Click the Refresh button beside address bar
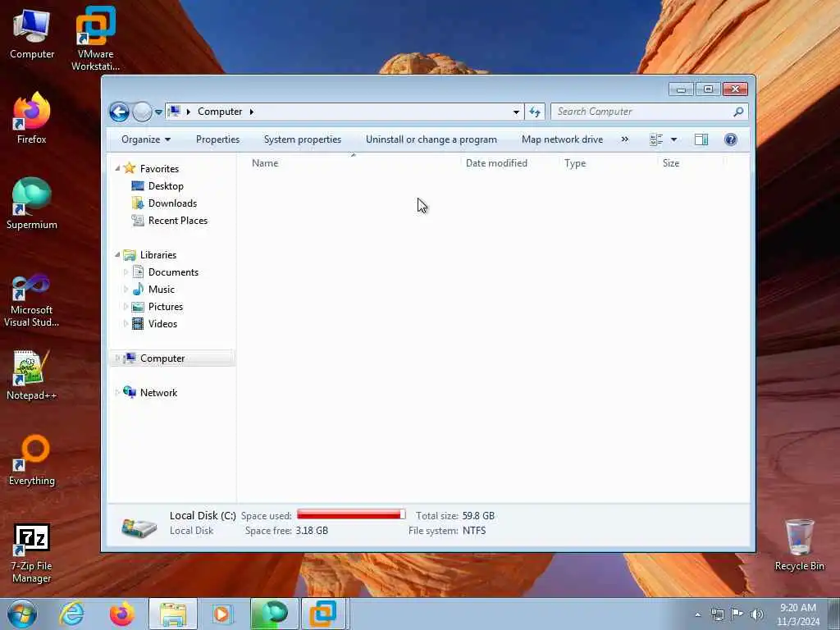This screenshot has height=630, width=840. 535,112
